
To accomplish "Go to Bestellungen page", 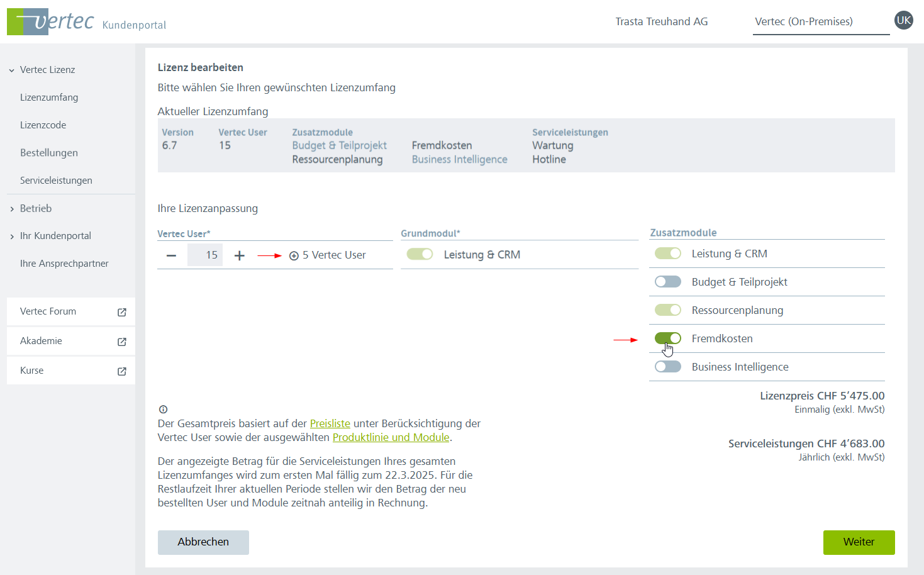I will (x=49, y=153).
